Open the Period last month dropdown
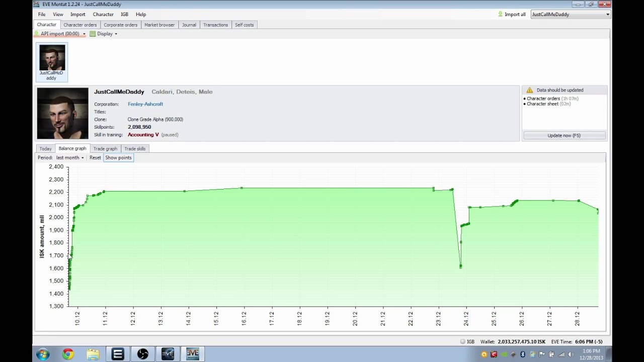Image resolution: width=644 pixels, height=362 pixels. point(70,157)
